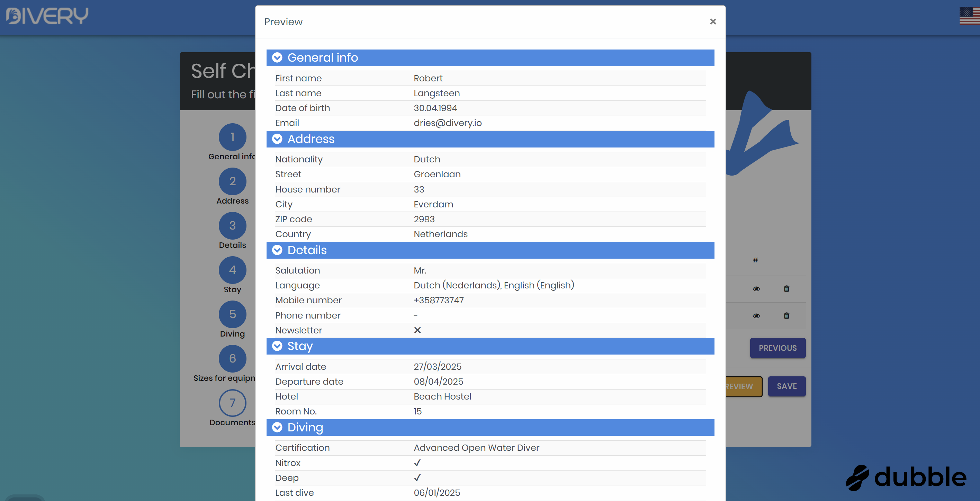
Task: Collapse the General info section chevron
Action: (x=277, y=57)
